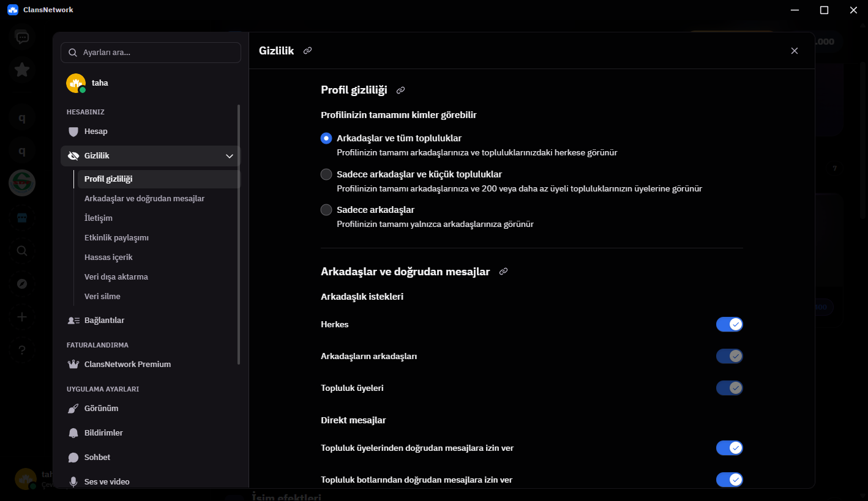
Task: Open user avatar for taha
Action: (x=76, y=83)
